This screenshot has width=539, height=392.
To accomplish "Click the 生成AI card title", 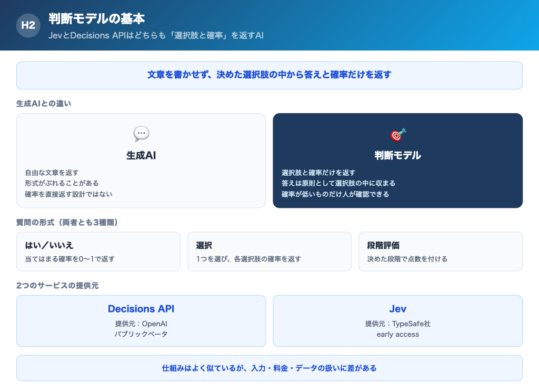I will point(141,155).
